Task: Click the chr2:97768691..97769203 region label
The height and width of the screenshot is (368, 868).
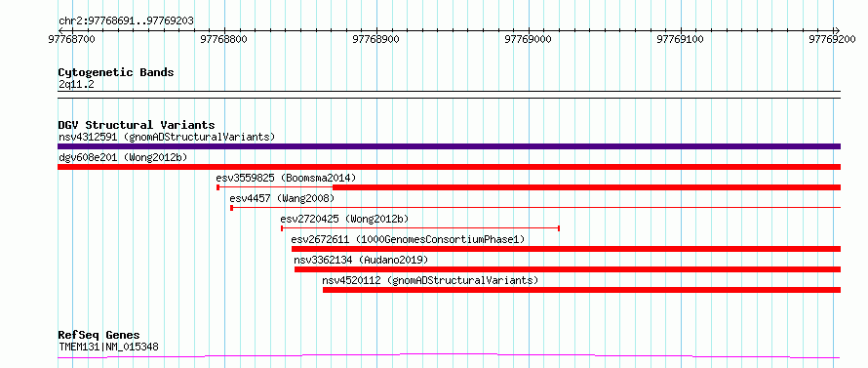Action: point(126,21)
